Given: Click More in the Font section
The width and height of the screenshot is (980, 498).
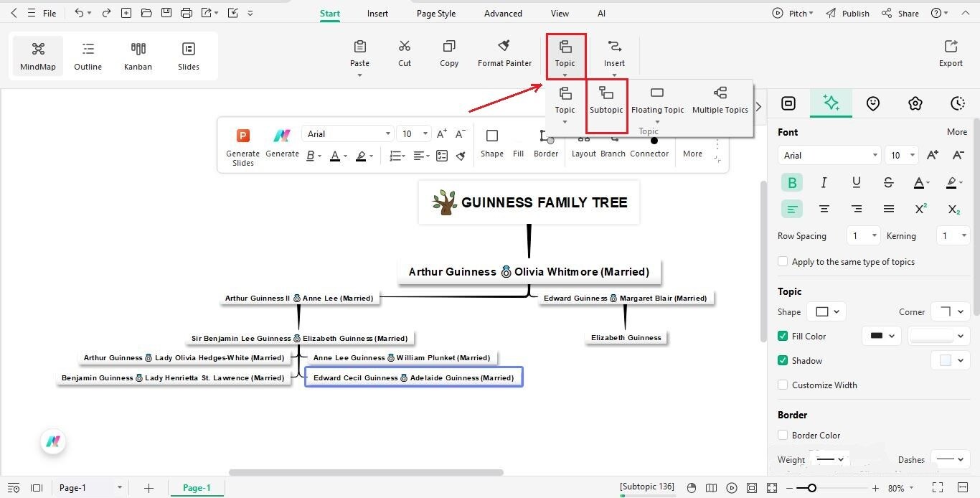Looking at the screenshot, I should 957,132.
